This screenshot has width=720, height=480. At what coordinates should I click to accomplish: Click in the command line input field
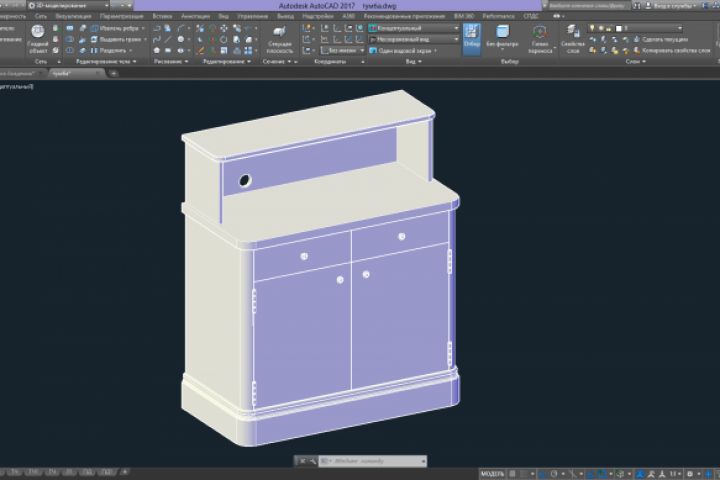(373, 461)
